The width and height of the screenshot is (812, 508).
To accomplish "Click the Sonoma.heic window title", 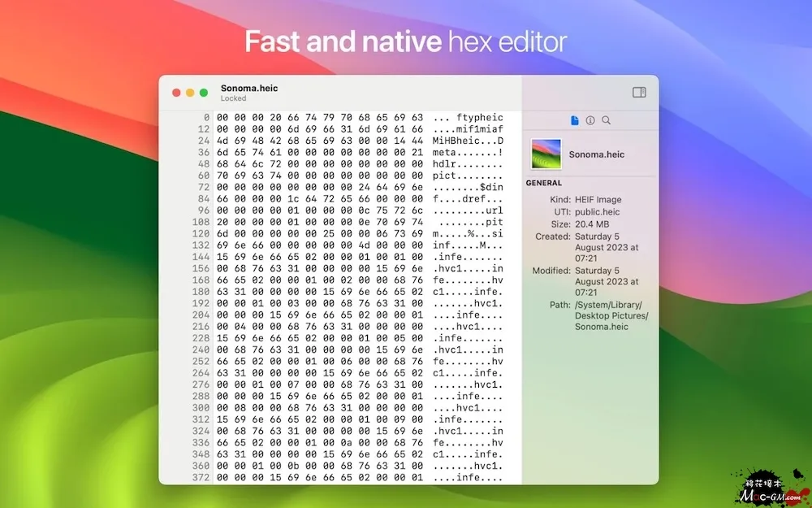I will tap(249, 88).
